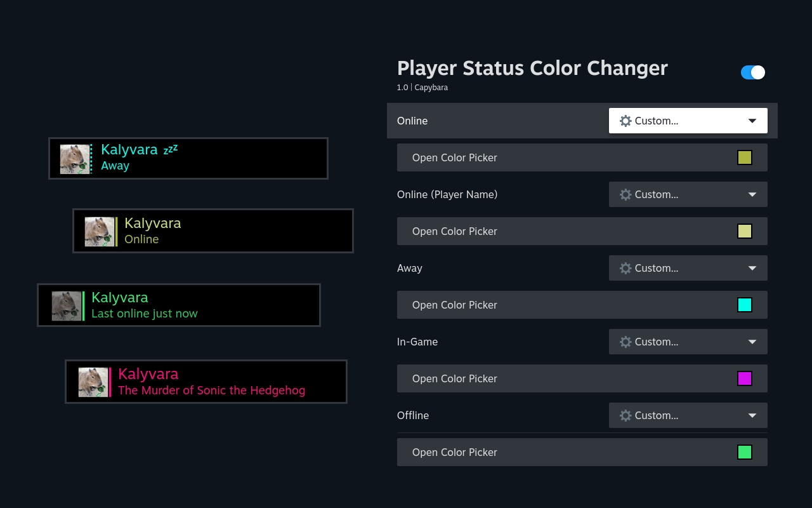
Task: Click the cyan Kalyvara player name
Action: [129, 150]
